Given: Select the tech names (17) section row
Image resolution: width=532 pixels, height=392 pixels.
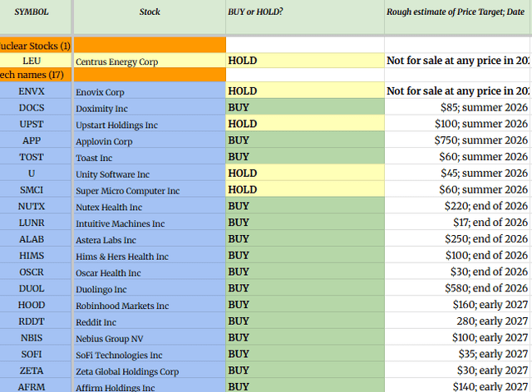Looking at the screenshot, I should pyautogui.click(x=35, y=75).
